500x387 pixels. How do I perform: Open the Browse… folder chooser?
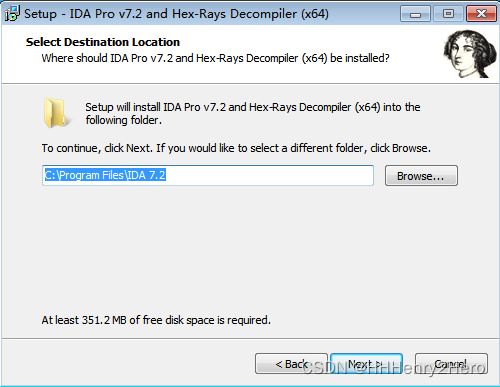421,176
